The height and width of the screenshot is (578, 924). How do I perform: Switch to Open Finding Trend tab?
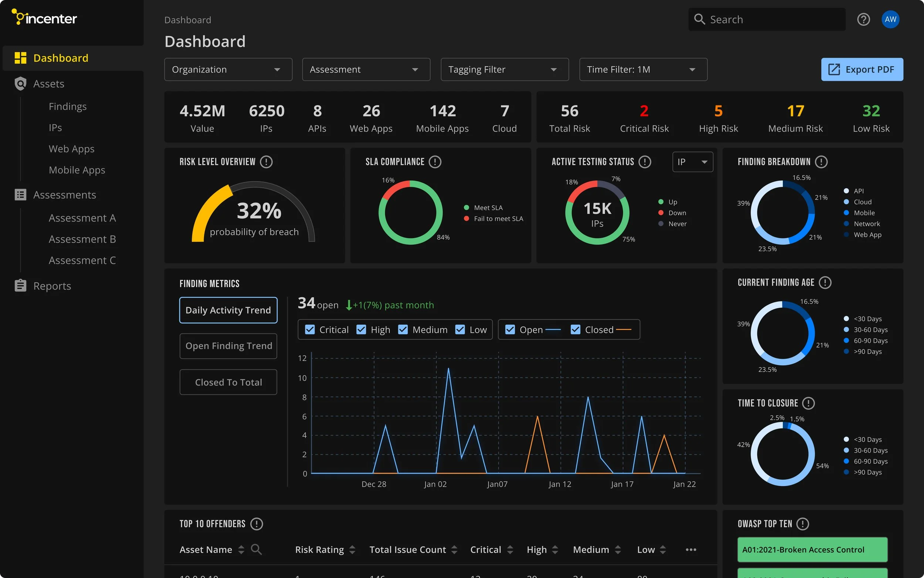[228, 345]
